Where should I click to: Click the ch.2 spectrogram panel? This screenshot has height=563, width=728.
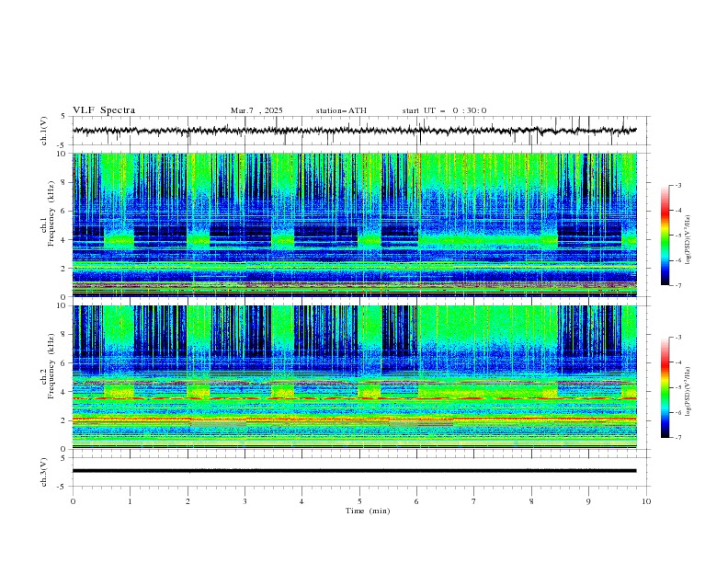pyautogui.click(x=355, y=377)
